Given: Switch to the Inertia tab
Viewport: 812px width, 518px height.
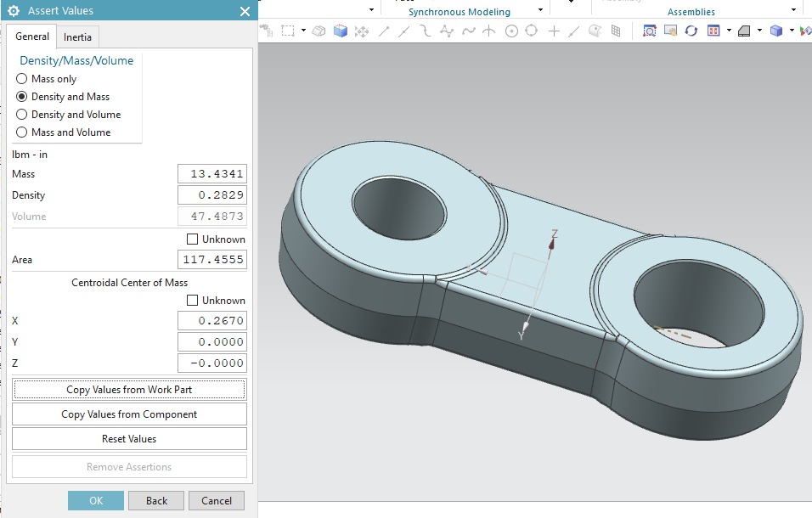Looking at the screenshot, I should pyautogui.click(x=77, y=37).
